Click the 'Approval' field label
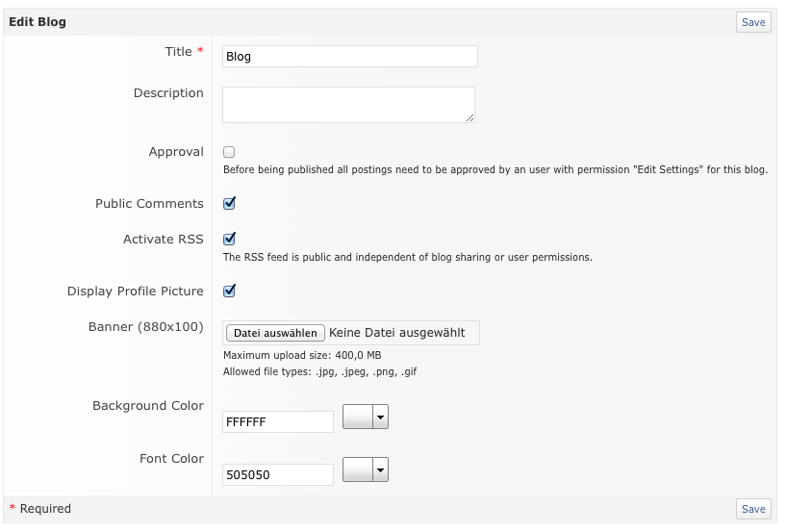 tap(176, 152)
